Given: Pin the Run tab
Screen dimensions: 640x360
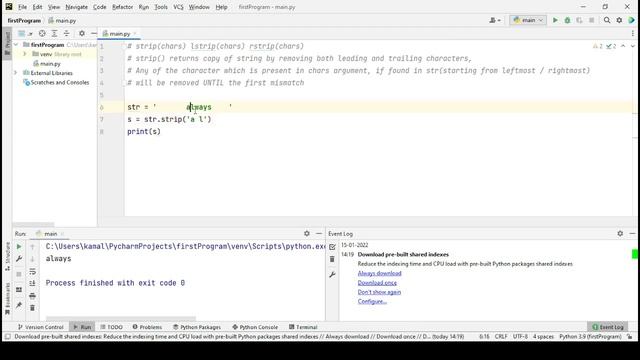Looking at the screenshot, I should tap(19, 305).
